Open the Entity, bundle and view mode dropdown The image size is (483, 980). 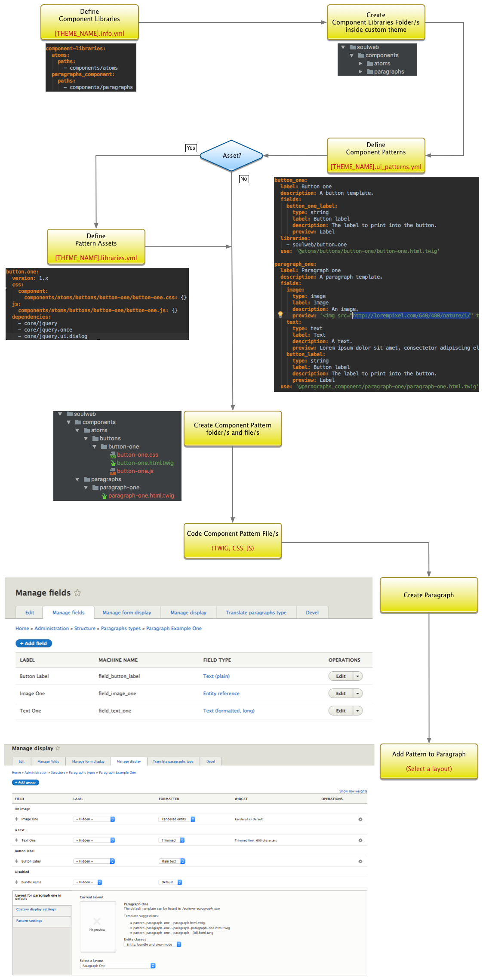point(153,944)
